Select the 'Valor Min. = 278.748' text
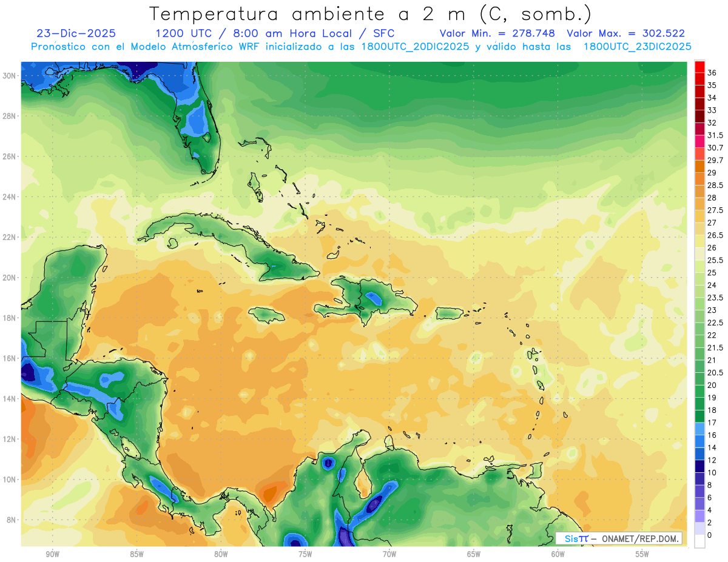 (497, 33)
